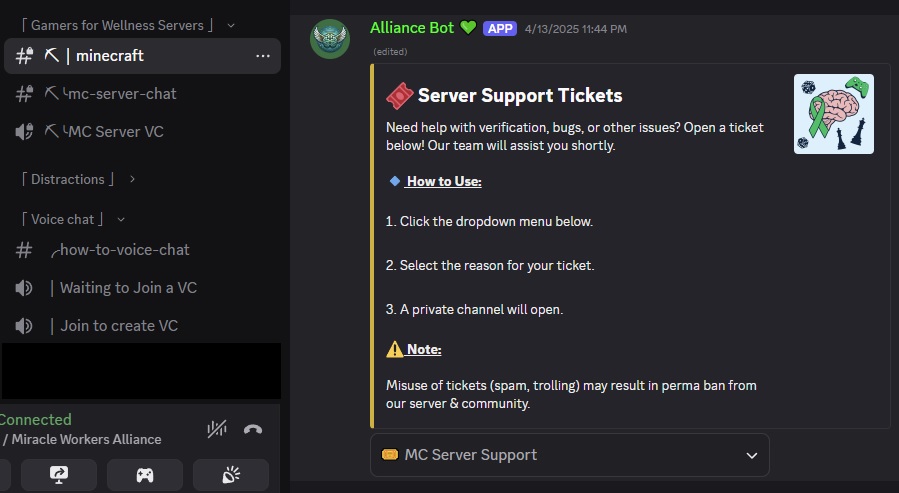Expand the Distractions category
This screenshot has width=899, height=493.
click(x=78, y=179)
